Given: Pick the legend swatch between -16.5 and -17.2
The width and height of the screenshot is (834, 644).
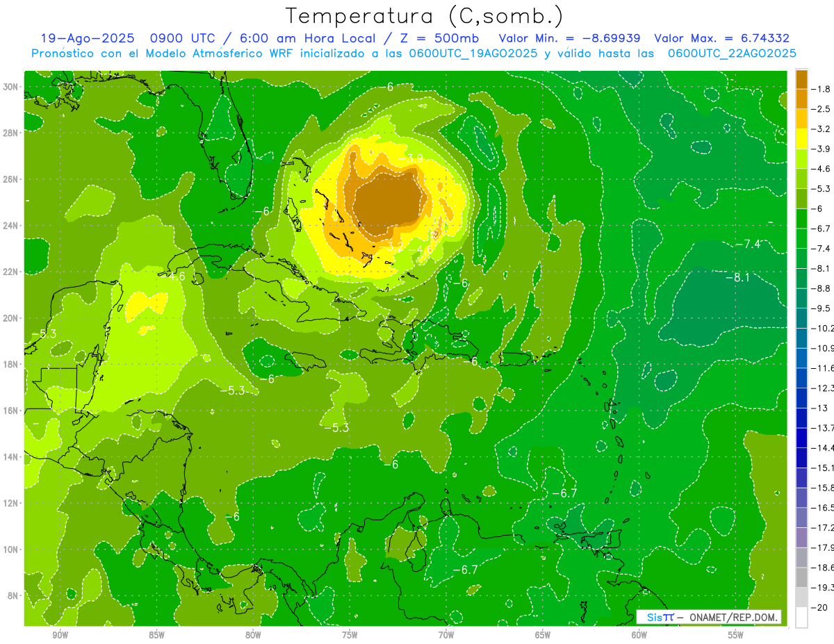Looking at the screenshot, I should pos(801,518).
